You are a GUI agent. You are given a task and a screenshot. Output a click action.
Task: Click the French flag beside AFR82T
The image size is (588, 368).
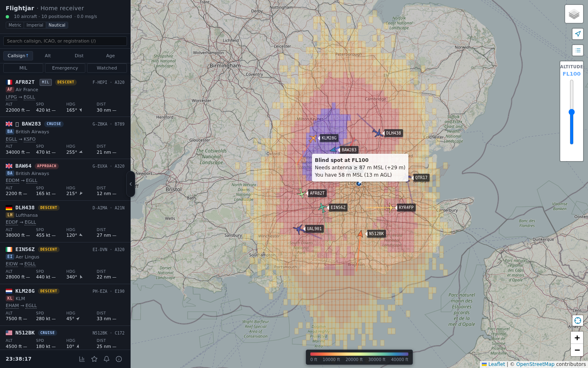point(9,82)
